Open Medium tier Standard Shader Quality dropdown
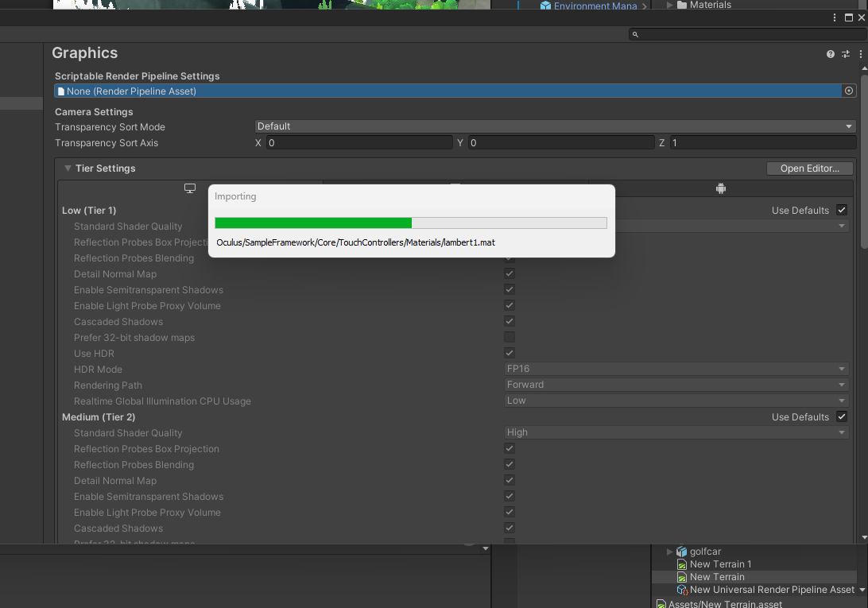Screen dimensions: 868x608 pyautogui.click(x=676, y=432)
